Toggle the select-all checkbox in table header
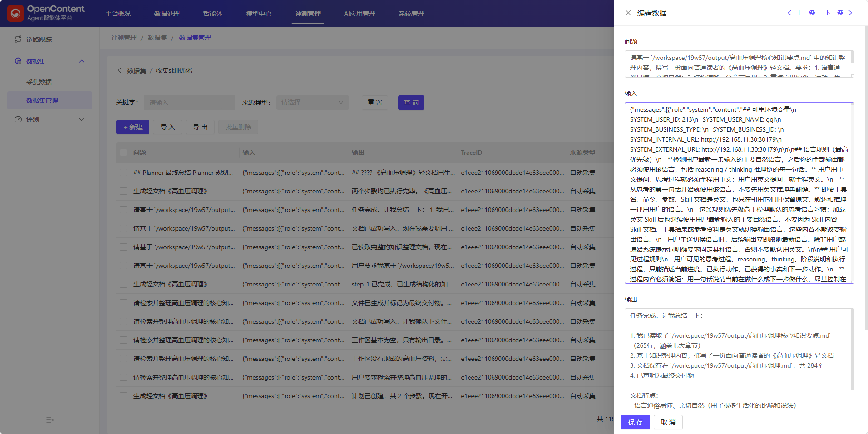 pos(123,153)
